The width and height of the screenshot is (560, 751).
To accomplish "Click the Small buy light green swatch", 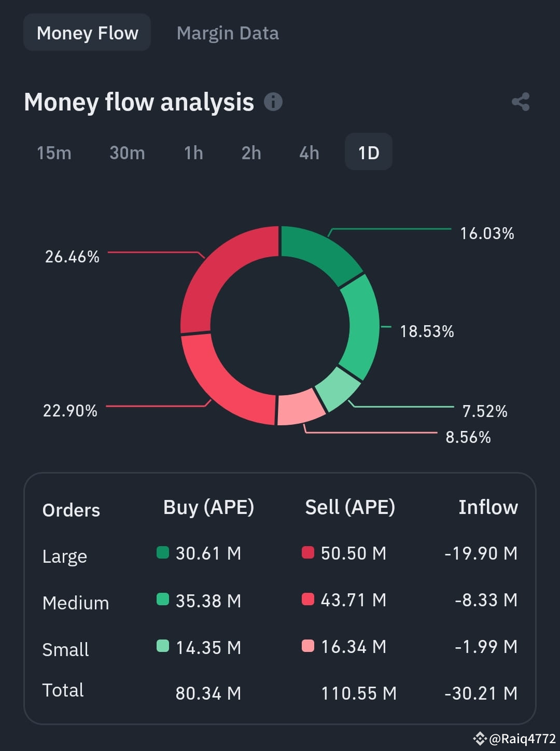I will (x=163, y=646).
